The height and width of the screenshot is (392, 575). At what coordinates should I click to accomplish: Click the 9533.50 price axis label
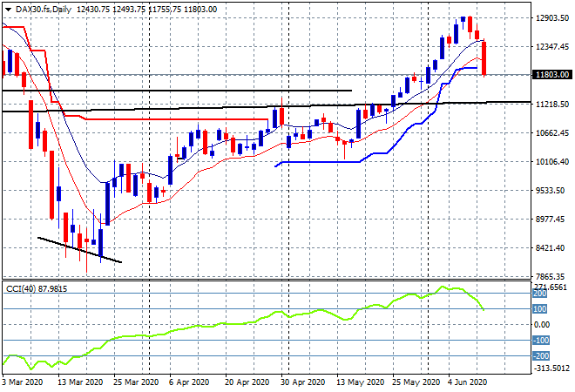pyautogui.click(x=550, y=190)
